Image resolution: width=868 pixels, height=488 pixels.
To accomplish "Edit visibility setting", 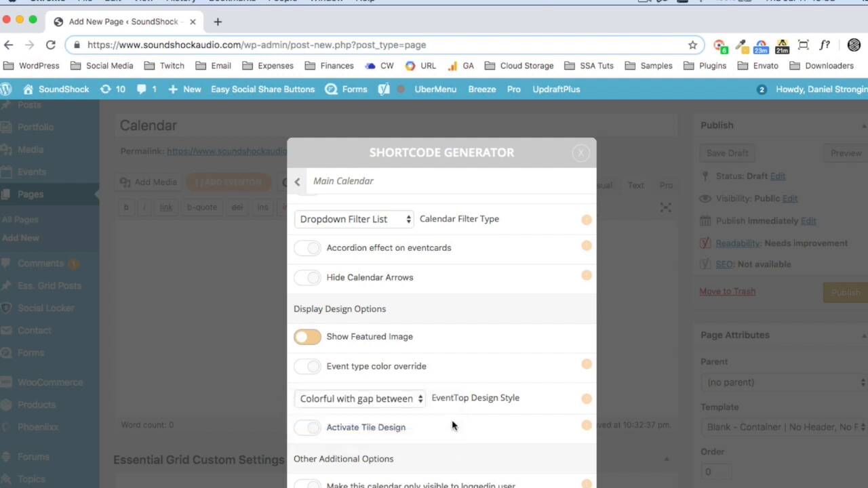I will [x=790, y=199].
